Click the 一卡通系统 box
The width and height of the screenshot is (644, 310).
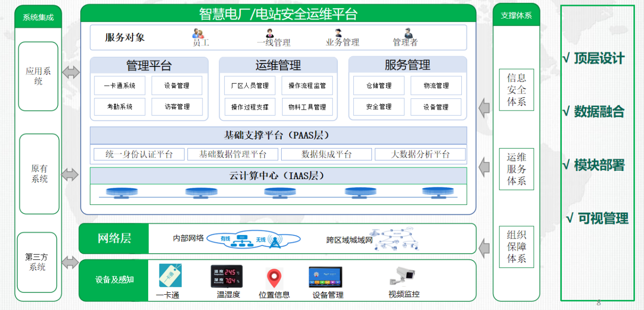pos(120,86)
